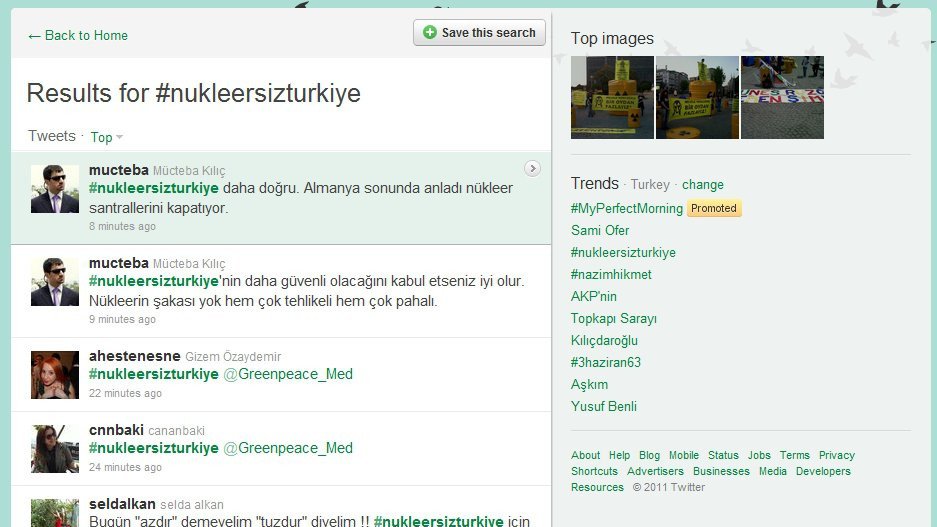Screen dimensions: 937x527
Task: Open the Developers footer link
Action: (823, 471)
